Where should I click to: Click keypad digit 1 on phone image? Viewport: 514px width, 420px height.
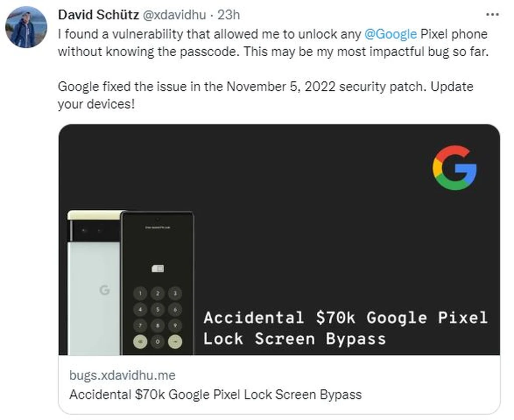tap(141, 293)
